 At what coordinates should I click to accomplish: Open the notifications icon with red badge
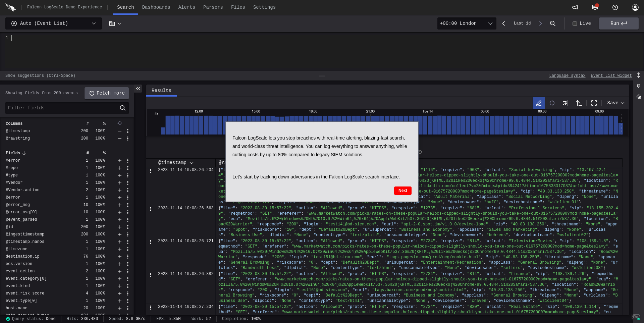click(x=595, y=7)
